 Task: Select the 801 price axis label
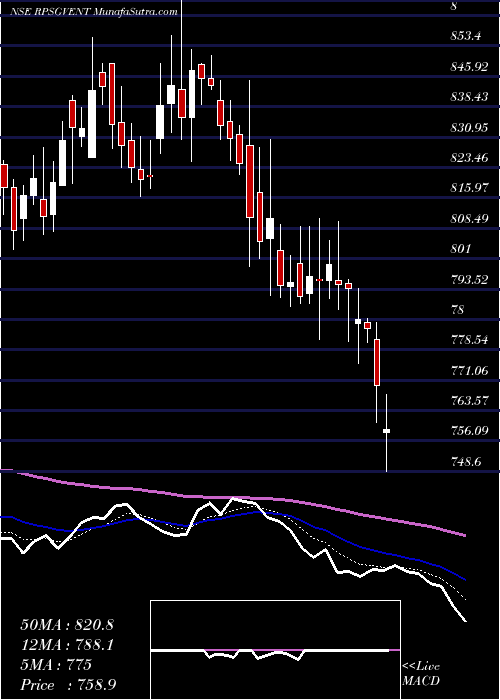pyautogui.click(x=461, y=249)
